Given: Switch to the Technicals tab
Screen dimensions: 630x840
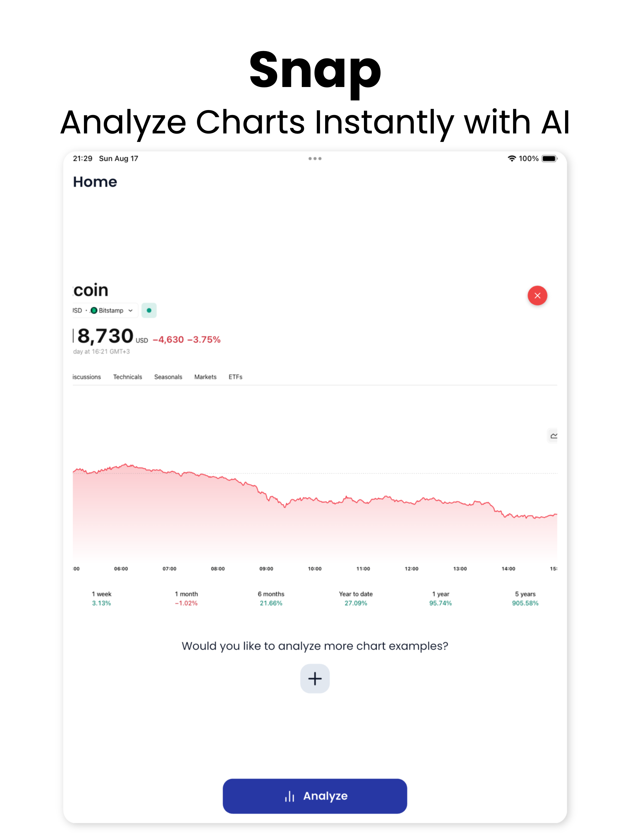Looking at the screenshot, I should (127, 377).
